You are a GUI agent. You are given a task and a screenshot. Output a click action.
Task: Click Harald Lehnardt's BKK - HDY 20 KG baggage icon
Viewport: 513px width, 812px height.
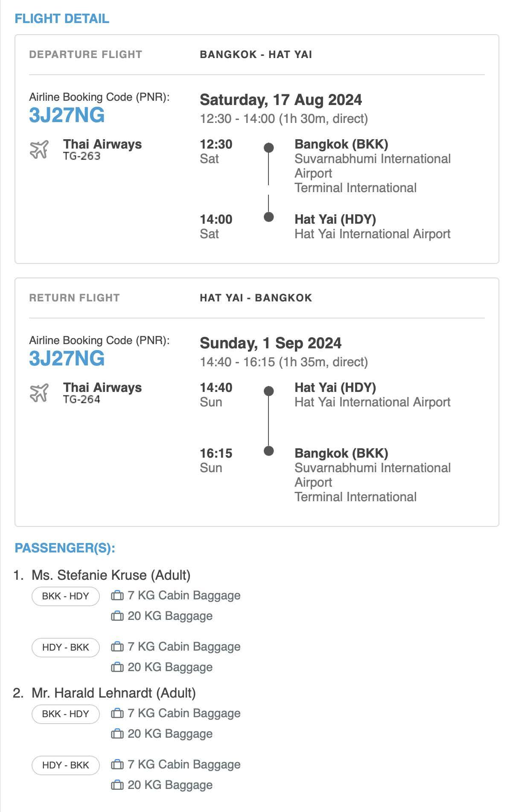click(117, 734)
